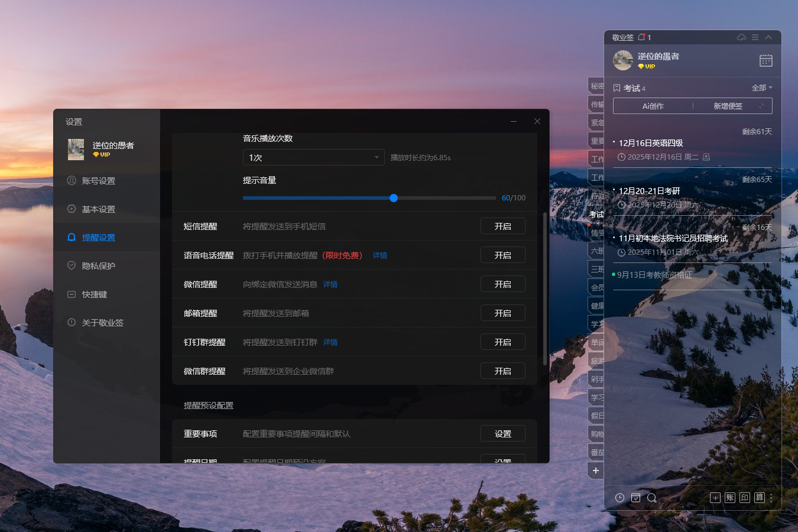798x532 pixels.
Task: Switch to 基本设置 in the settings sidebar
Action: pyautogui.click(x=98, y=209)
